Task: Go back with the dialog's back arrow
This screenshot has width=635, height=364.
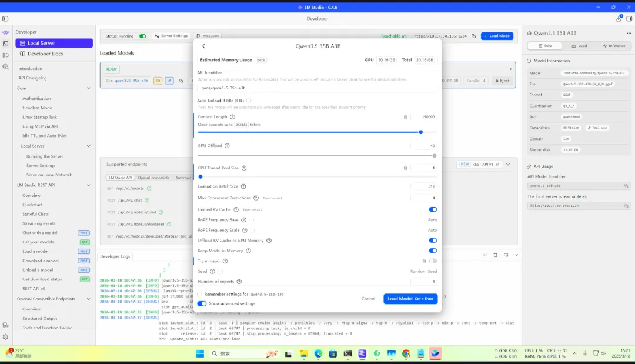Action: [203, 46]
